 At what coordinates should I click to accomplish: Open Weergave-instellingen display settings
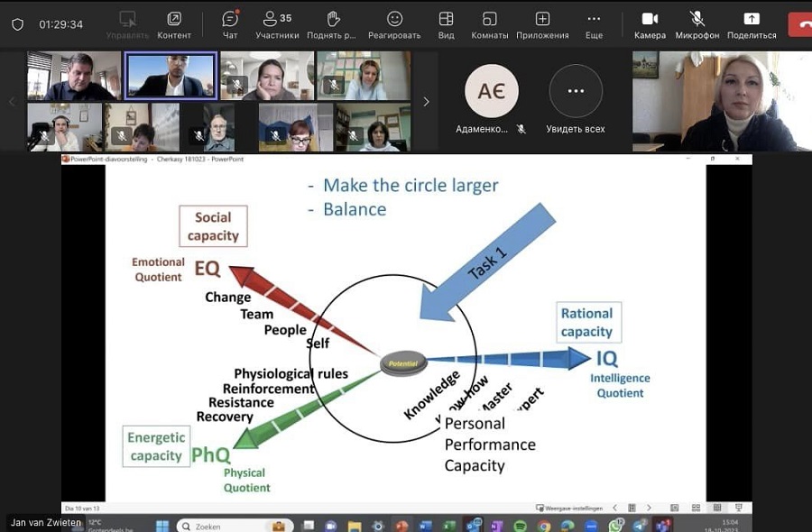tap(569, 509)
